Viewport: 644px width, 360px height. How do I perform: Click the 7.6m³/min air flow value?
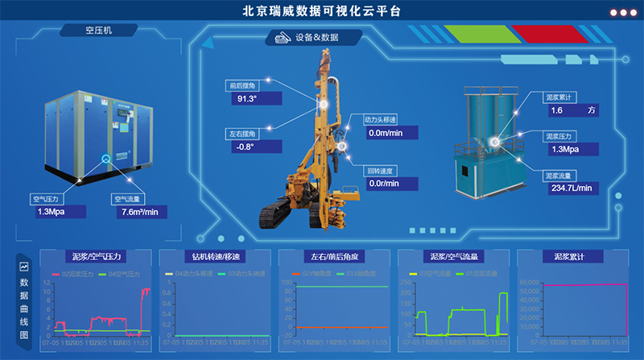tap(142, 212)
